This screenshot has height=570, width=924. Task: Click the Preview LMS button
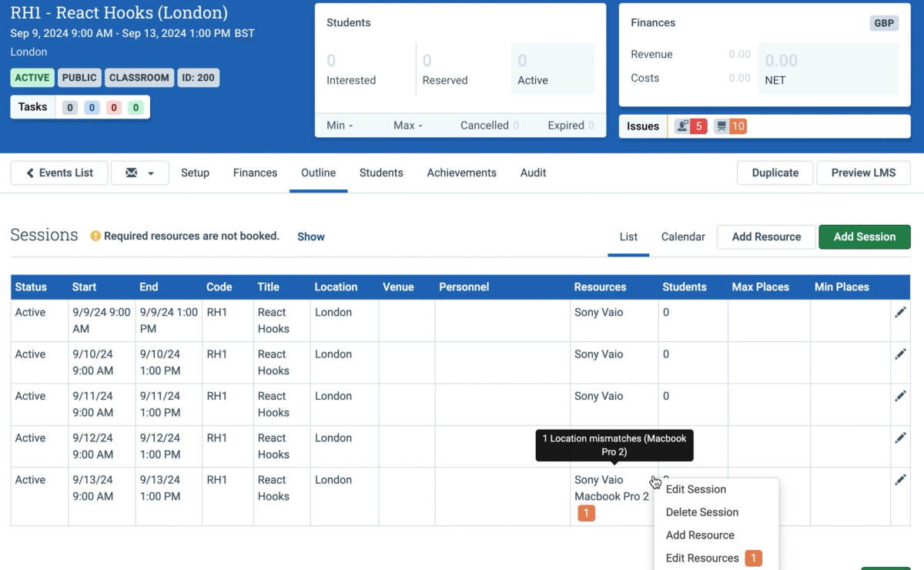pyautogui.click(x=863, y=173)
